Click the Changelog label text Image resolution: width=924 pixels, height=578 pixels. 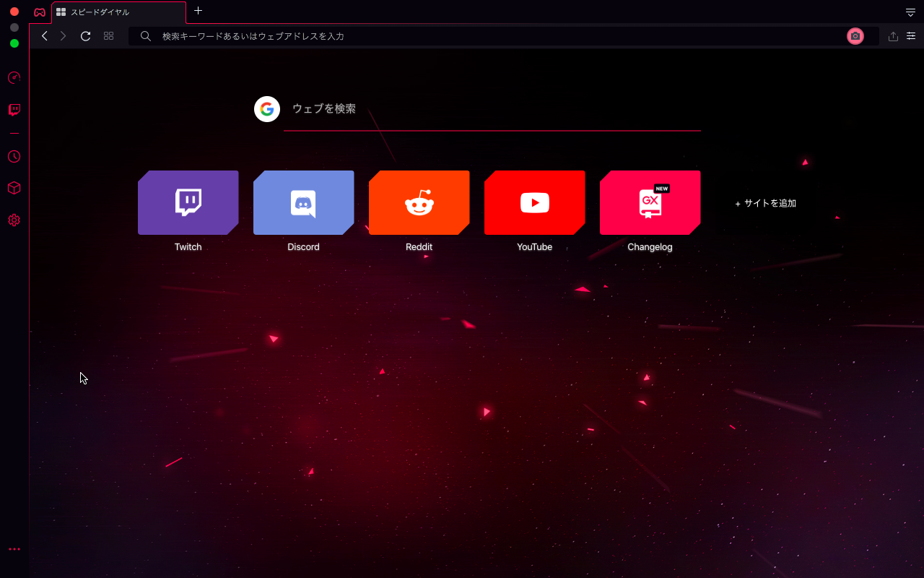coord(650,247)
